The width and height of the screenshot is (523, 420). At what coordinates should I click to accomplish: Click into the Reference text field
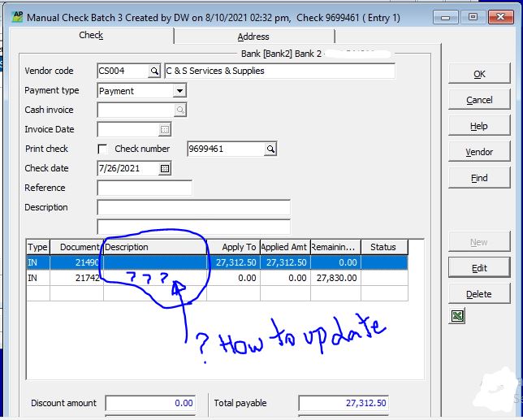click(144, 188)
